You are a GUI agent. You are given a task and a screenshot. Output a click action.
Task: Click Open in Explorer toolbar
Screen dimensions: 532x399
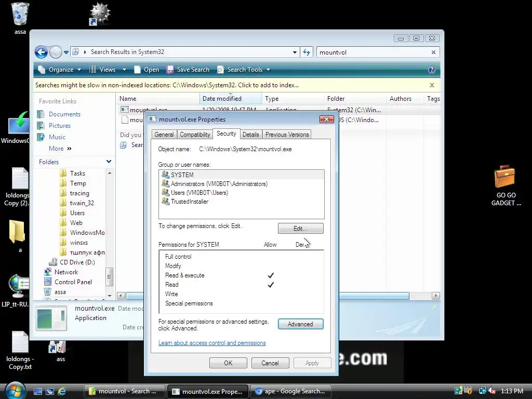point(147,70)
